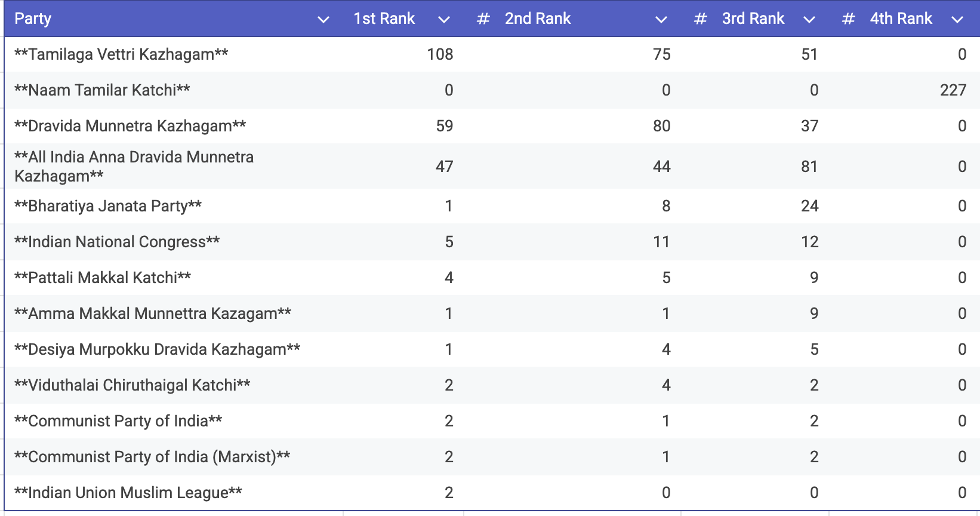This screenshot has width=980, height=516.
Task: Select the 1st Rank value 47
Action: coord(445,167)
